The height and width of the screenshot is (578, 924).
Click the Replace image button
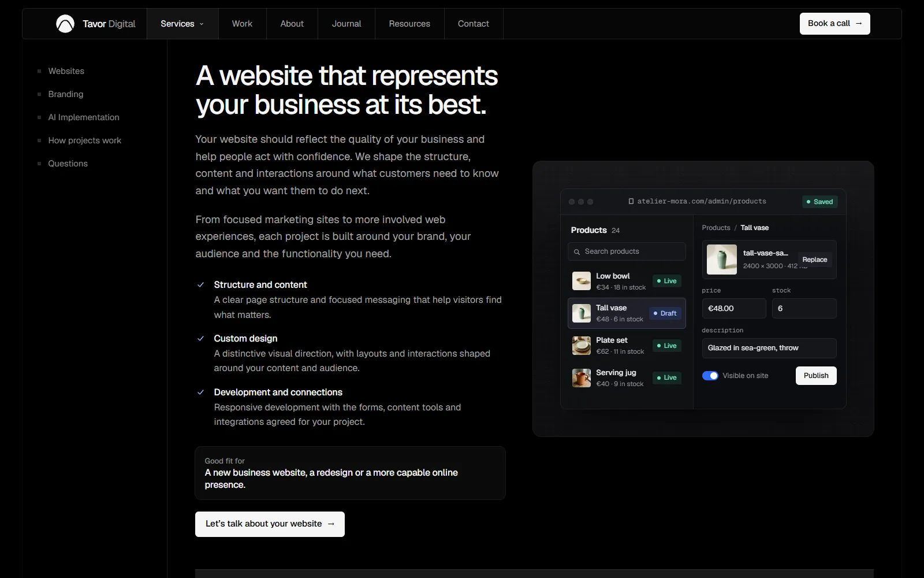814,260
